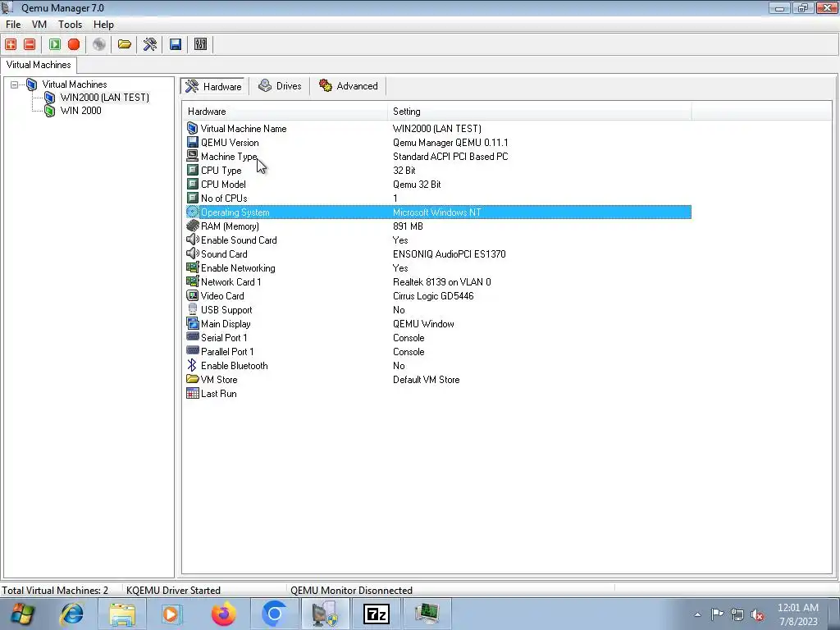840x630 pixels.
Task: Click the Virtual Machine Name row icon
Action: point(192,129)
